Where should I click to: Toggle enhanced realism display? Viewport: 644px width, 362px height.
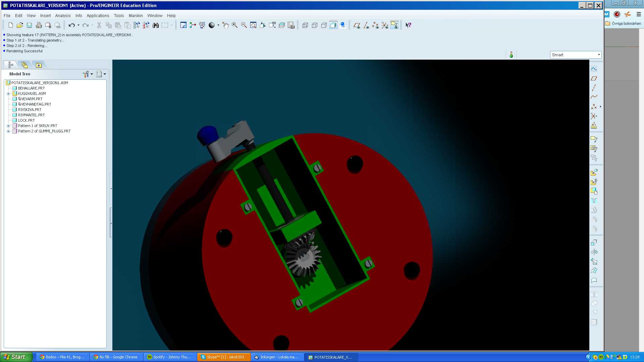(x=343, y=25)
